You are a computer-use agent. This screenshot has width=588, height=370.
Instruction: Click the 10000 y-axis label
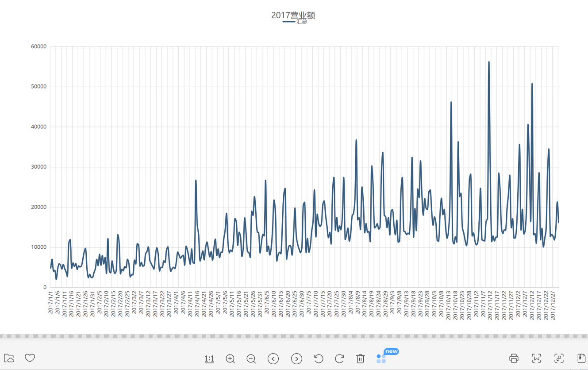pyautogui.click(x=38, y=247)
